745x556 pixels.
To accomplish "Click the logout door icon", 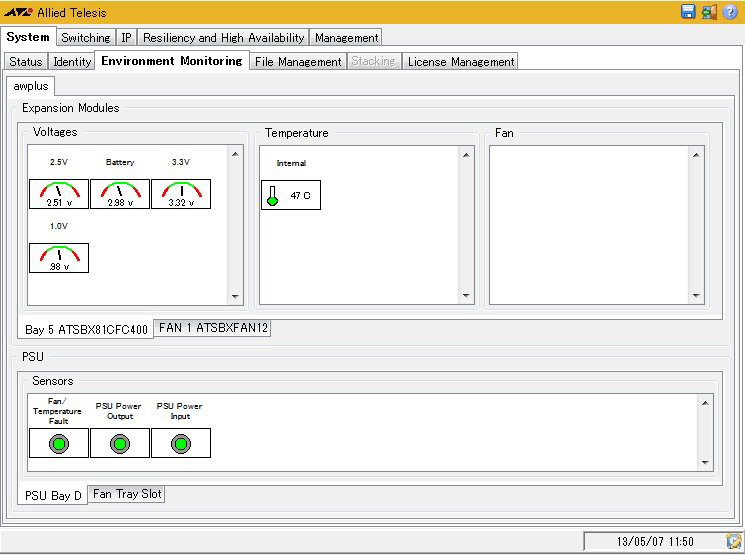I will tap(709, 12).
